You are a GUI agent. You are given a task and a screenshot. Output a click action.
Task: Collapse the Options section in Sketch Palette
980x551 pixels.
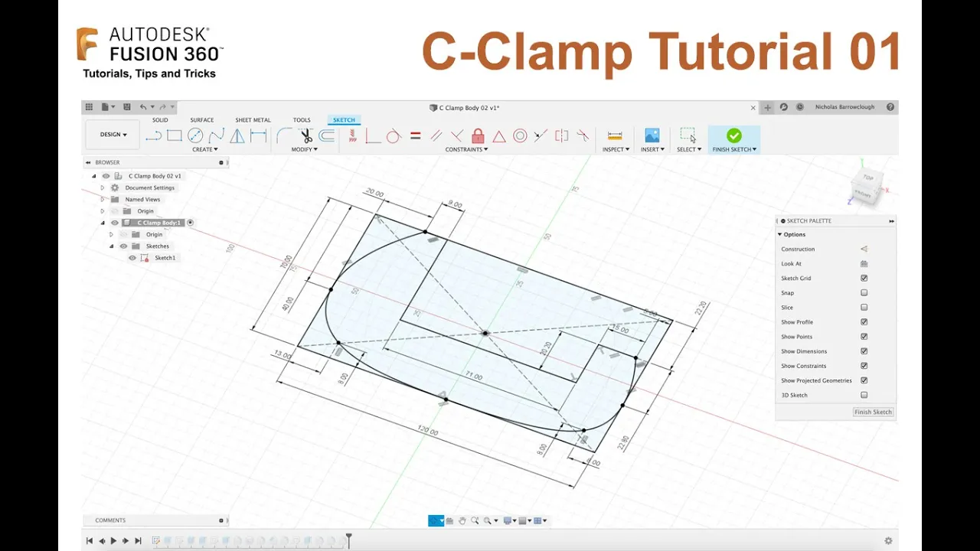(780, 235)
